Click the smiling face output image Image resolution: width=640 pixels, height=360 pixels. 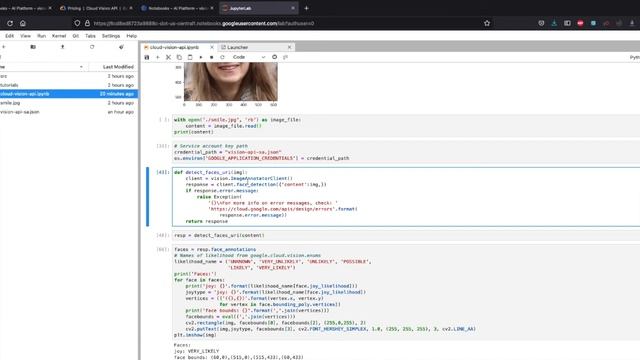pyautogui.click(x=231, y=81)
